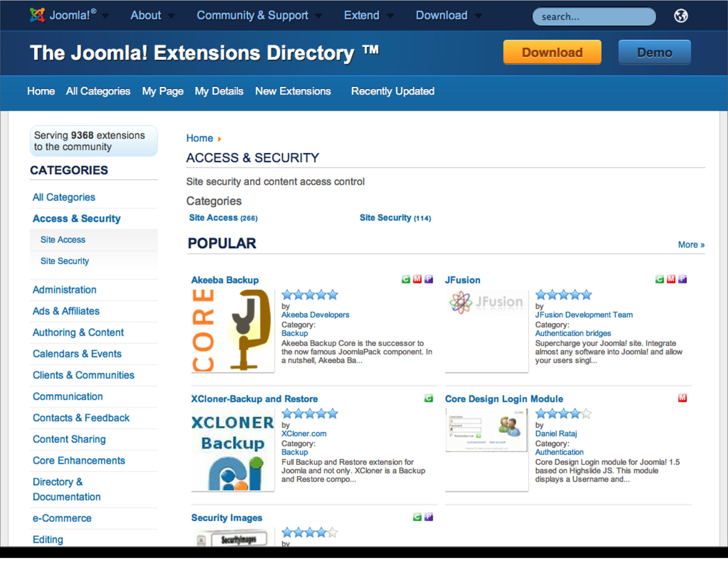Click Core Design Login Module's red M badge
This screenshot has width=728, height=561.
(682, 398)
